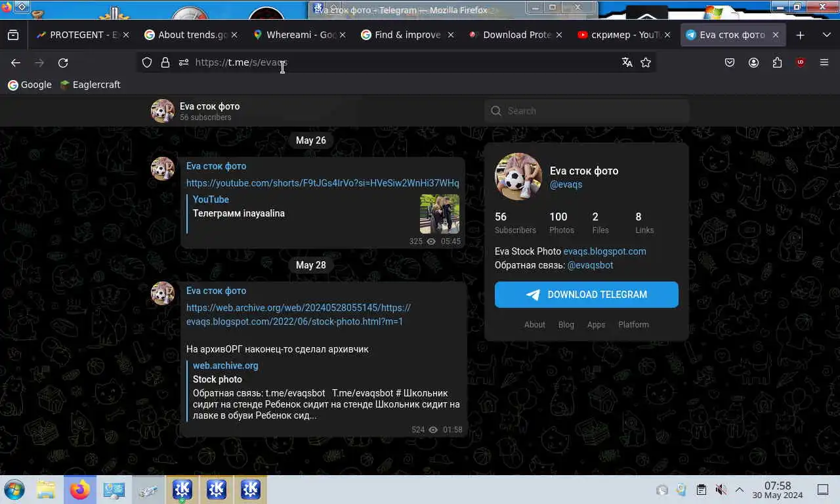Image resolution: width=840 pixels, height=504 pixels.
Task: Click the translate page icon
Action: click(627, 62)
